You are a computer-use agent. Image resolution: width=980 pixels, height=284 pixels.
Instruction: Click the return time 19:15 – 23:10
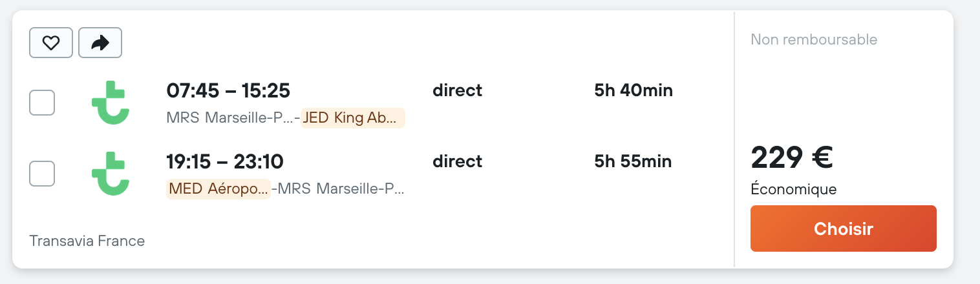point(225,161)
